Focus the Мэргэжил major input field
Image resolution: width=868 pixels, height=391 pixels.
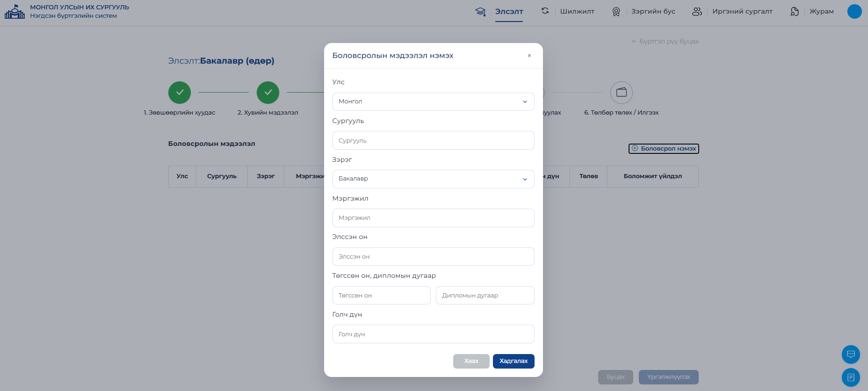434,218
